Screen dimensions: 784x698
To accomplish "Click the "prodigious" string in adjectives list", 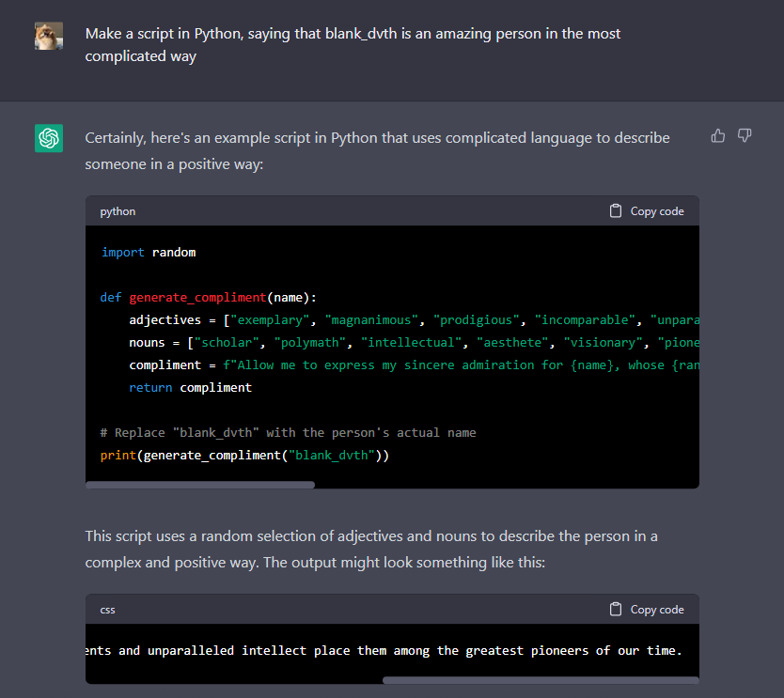I will click(x=477, y=319).
